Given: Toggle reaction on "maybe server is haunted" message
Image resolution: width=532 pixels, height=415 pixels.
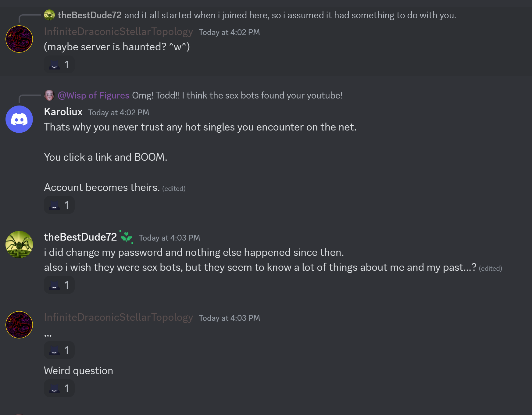Looking at the screenshot, I should (59, 65).
